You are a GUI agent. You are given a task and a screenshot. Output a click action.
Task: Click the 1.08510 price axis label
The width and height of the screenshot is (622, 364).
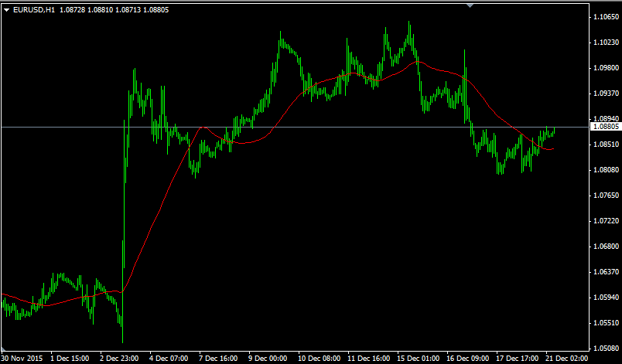point(606,145)
